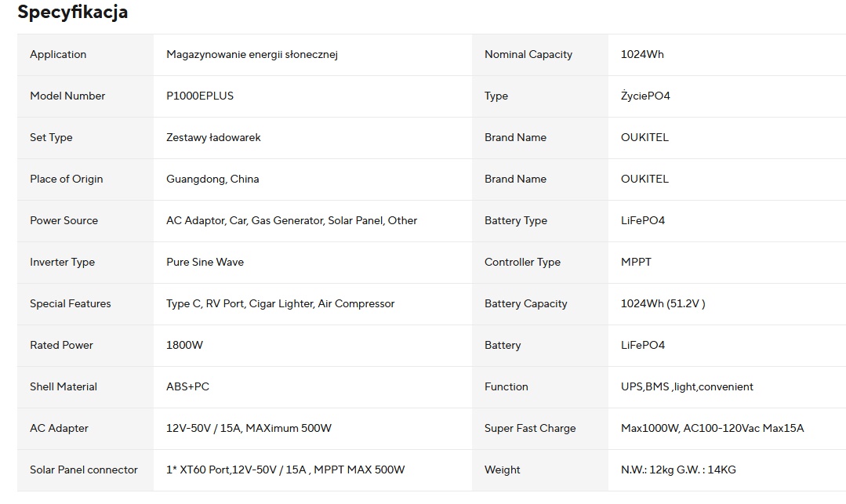Click the ABS+PC shell material value
The height and width of the screenshot is (504, 846).
point(187,387)
